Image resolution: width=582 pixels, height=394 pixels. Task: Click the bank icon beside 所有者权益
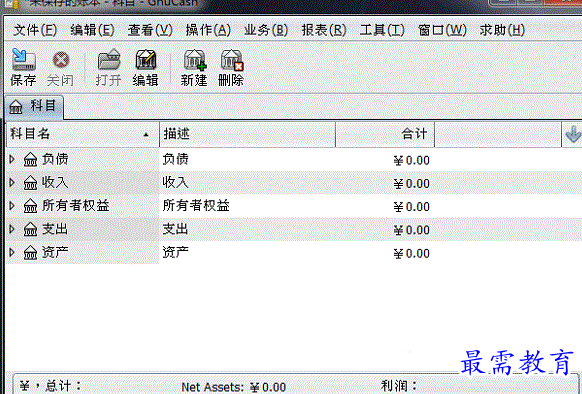pos(30,206)
